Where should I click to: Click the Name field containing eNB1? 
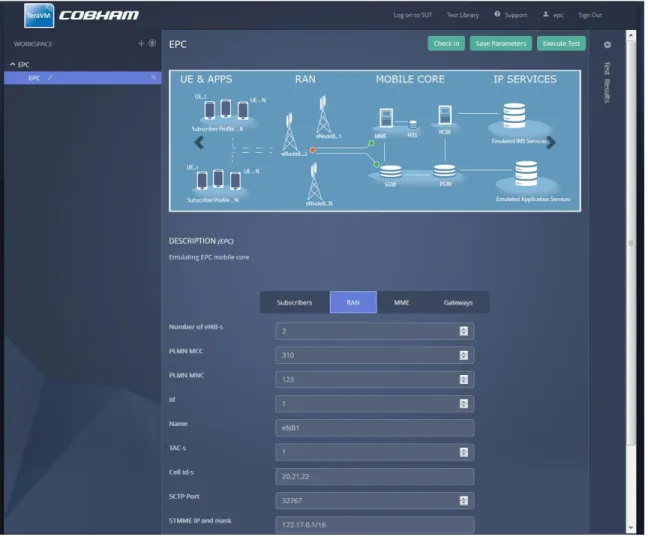coord(374,428)
